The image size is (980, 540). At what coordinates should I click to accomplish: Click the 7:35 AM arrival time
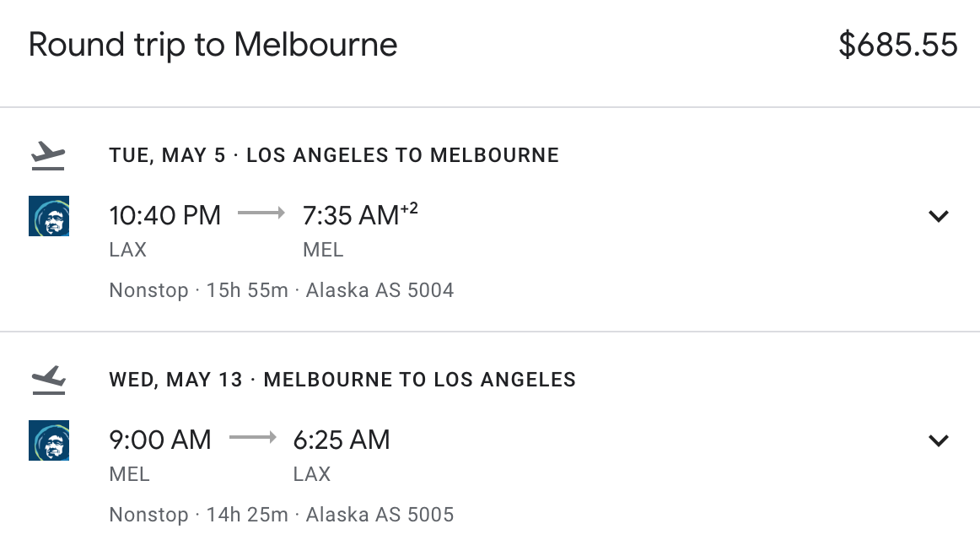(x=351, y=216)
